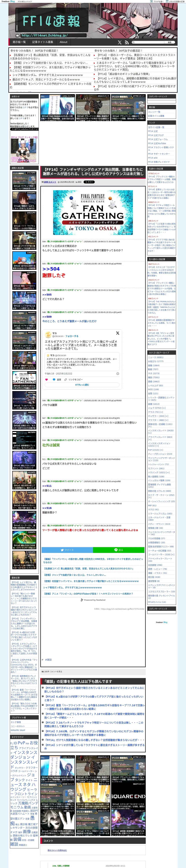Click 285件 コメントを見る
186x868 pixels.
pos(53,672)
